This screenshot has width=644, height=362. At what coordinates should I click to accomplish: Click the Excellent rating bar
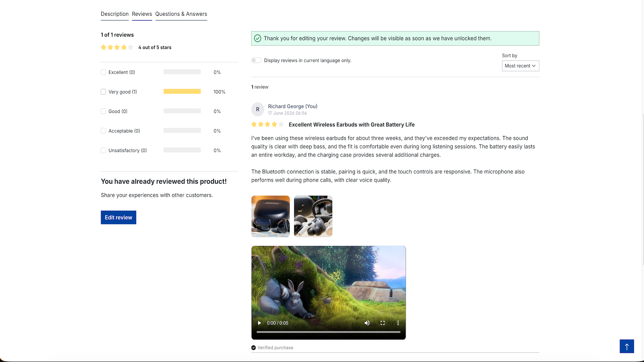(x=182, y=72)
